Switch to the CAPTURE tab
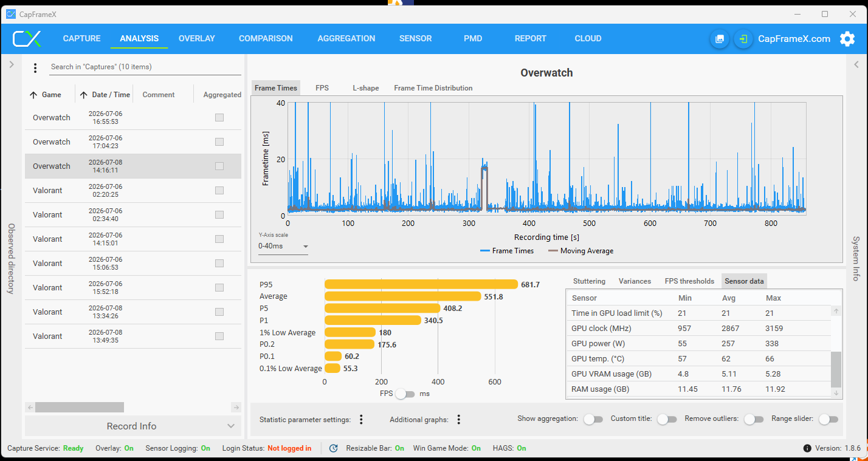The width and height of the screenshot is (868, 461). [81, 38]
